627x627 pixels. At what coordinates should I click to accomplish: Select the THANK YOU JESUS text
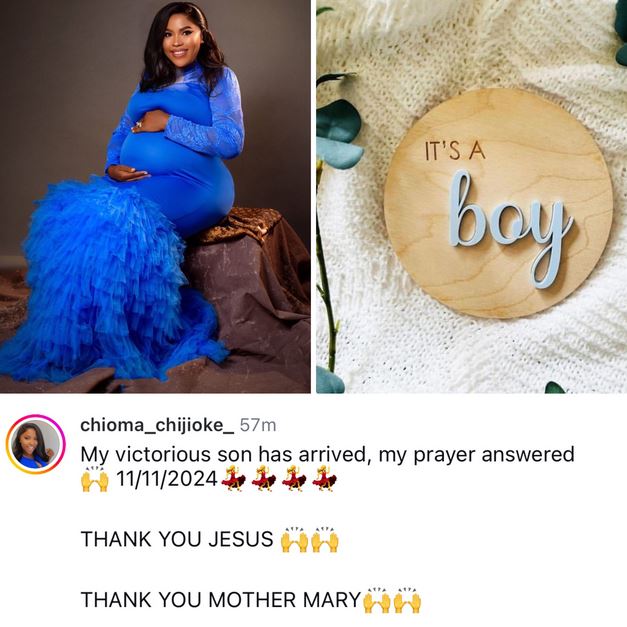(177, 539)
